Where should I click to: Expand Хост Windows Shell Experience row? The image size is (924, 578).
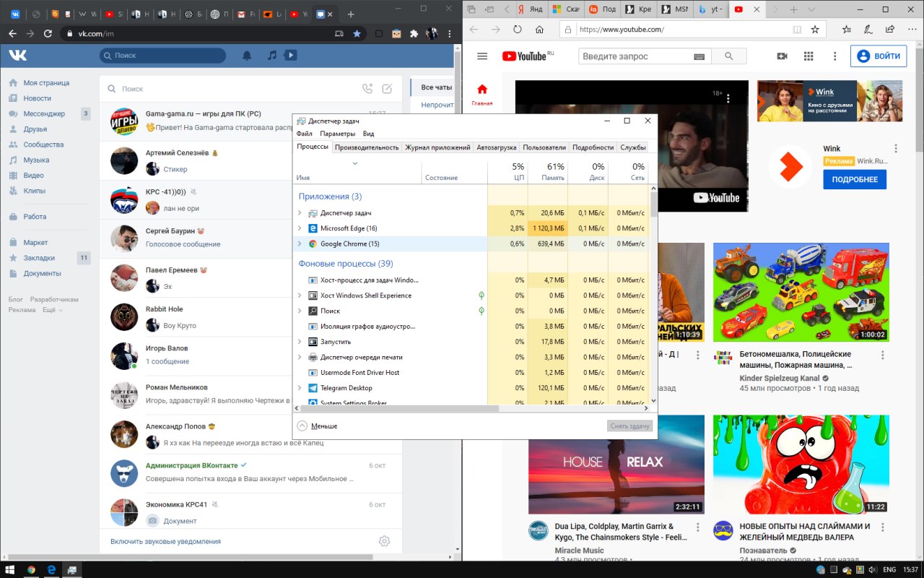click(300, 296)
